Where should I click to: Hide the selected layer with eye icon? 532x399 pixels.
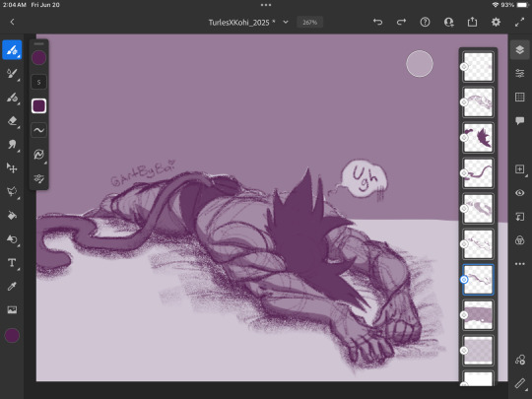pyautogui.click(x=519, y=193)
